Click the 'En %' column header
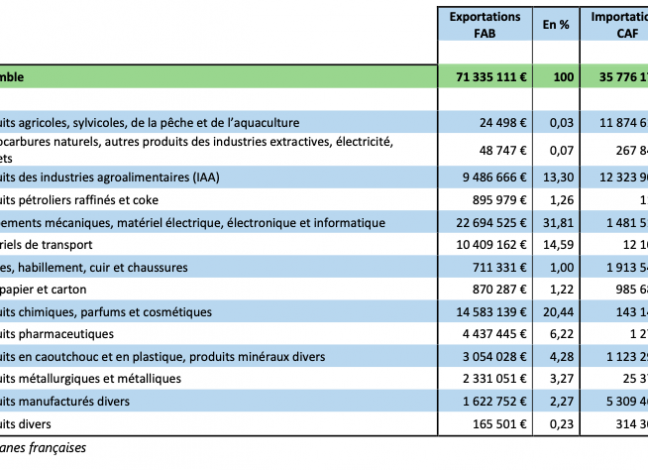This screenshot has height=470, width=648. 556,25
